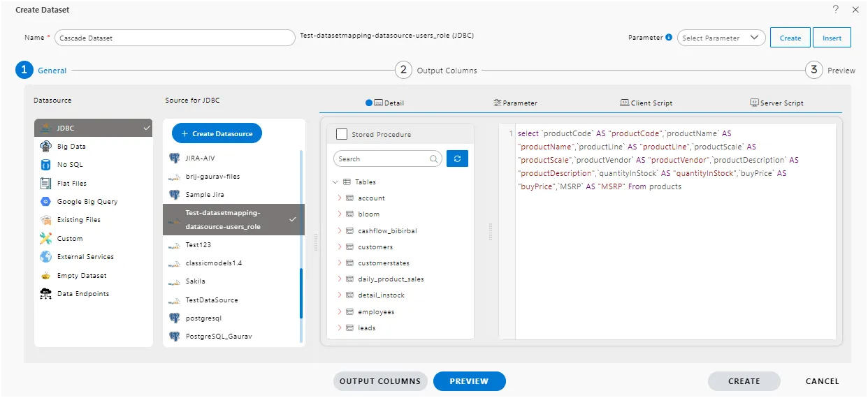Click the dataset Name input field
The image size is (868, 398).
175,38
